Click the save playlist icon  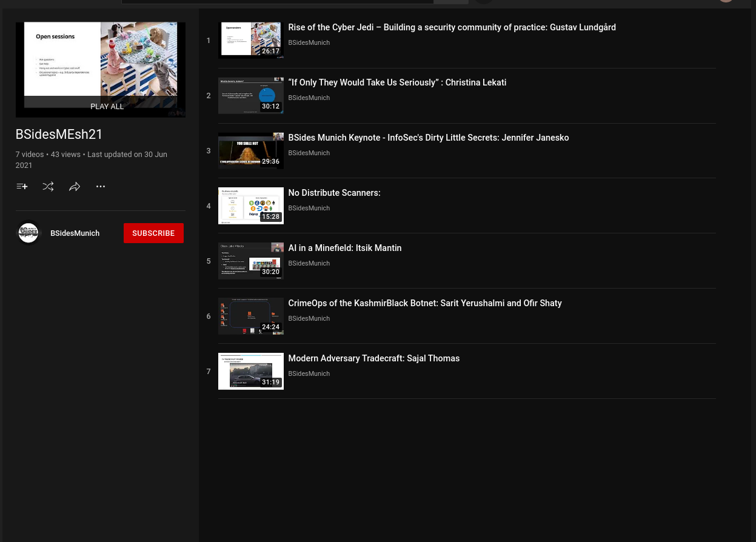(x=22, y=187)
